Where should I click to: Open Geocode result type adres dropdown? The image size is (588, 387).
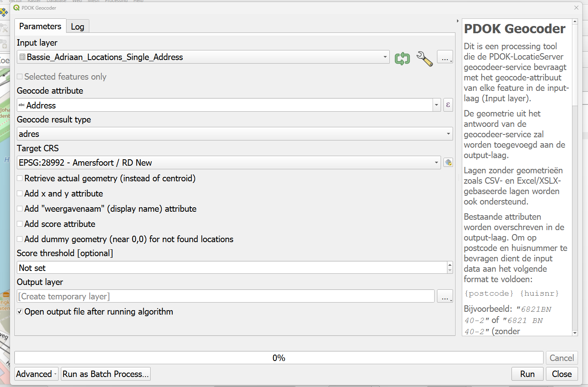coord(235,134)
